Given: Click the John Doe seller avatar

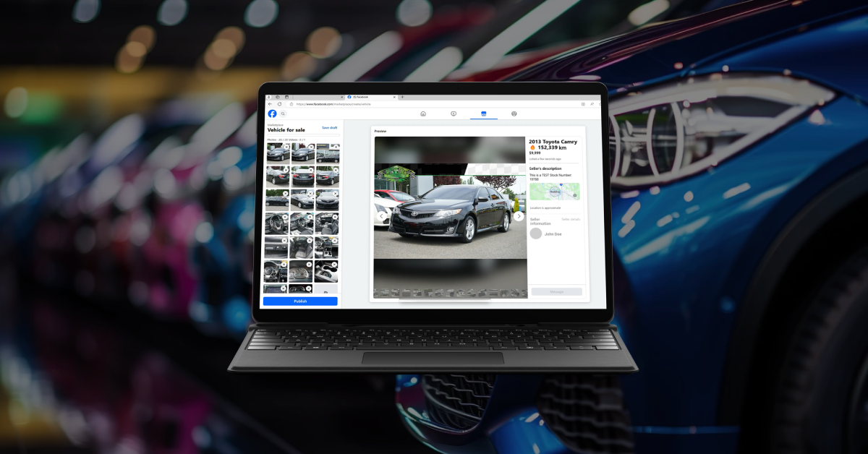Looking at the screenshot, I should coord(536,234).
